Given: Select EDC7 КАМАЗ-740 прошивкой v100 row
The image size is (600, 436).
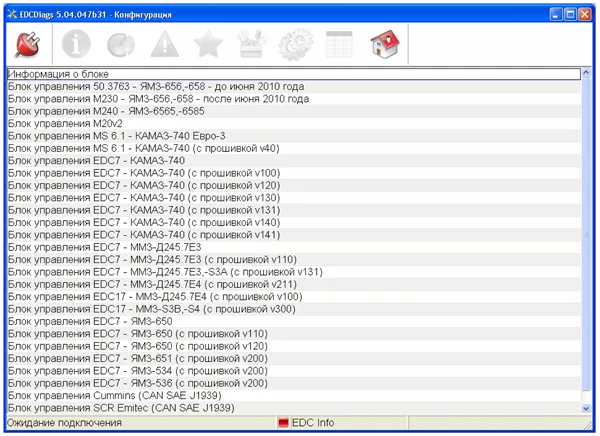Looking at the screenshot, I should [294, 173].
